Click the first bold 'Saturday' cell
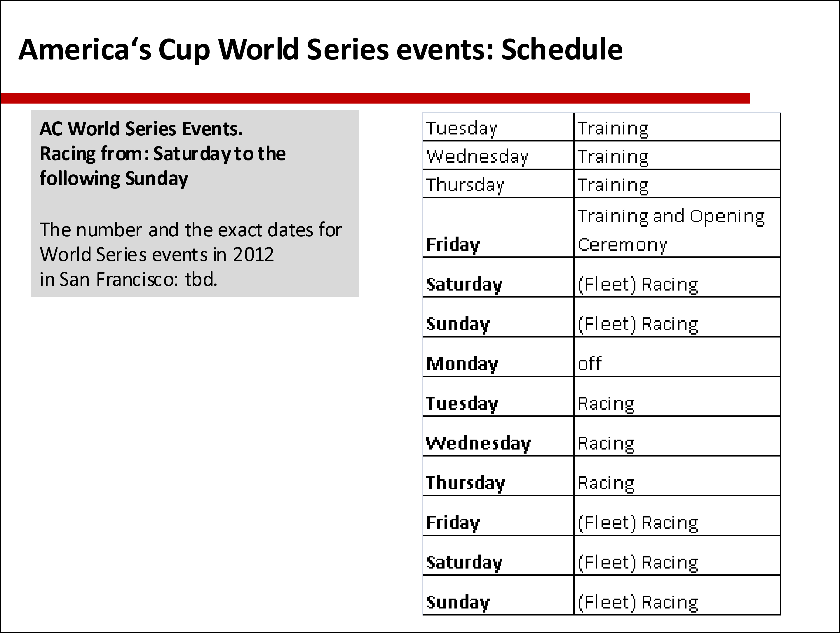Viewport: 840px width, 633px height. pyautogui.click(x=498, y=277)
